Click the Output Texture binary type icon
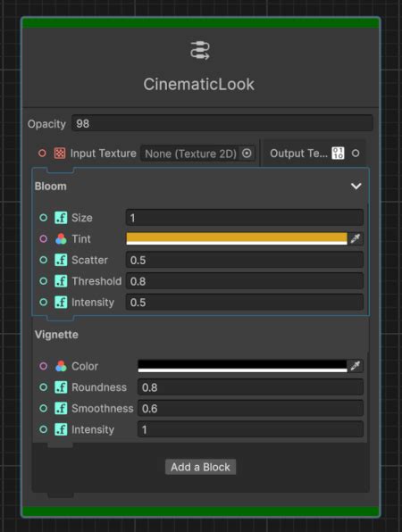This screenshot has height=532, width=402. pyautogui.click(x=338, y=154)
